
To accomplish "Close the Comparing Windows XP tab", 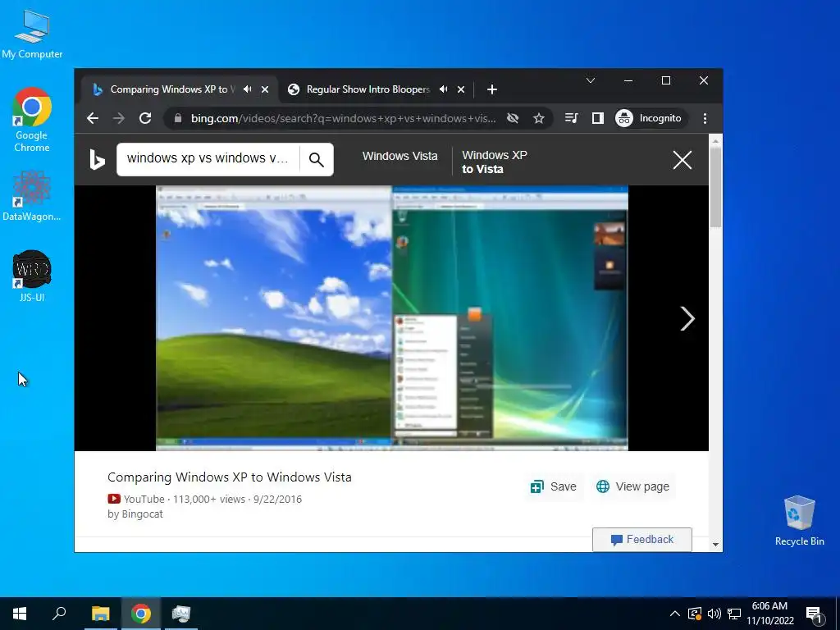I will 265,89.
